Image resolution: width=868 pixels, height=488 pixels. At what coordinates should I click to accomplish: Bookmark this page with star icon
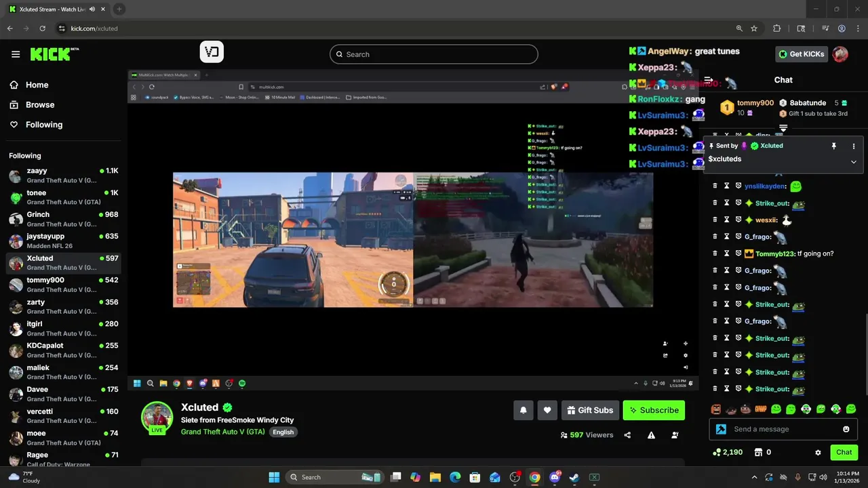pos(754,28)
